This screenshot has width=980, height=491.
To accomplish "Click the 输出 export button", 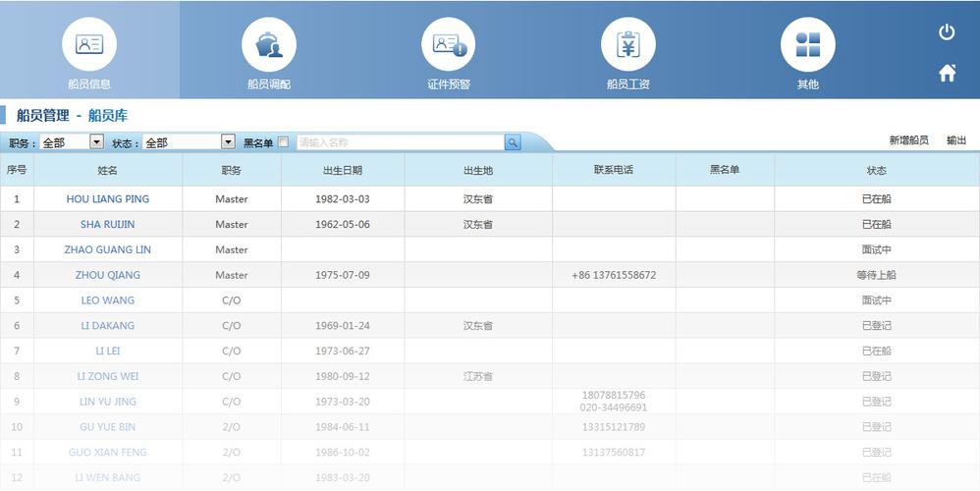I will [x=956, y=140].
